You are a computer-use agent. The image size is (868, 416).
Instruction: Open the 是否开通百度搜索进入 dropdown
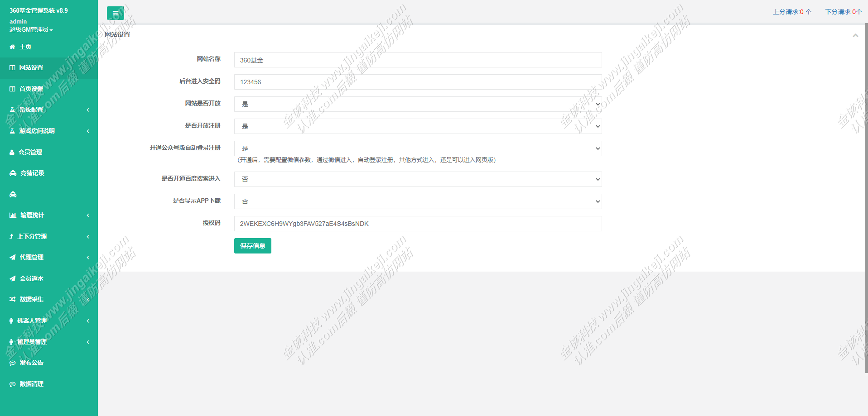[x=418, y=179]
